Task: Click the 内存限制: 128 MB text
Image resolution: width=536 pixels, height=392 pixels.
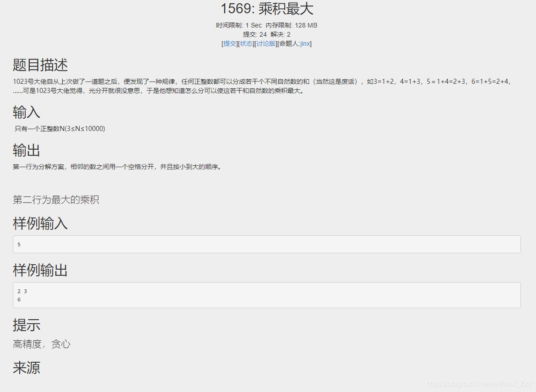Action: coord(291,25)
